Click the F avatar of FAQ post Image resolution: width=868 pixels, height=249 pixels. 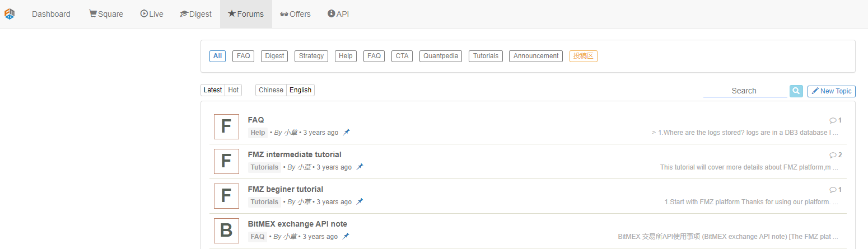226,126
